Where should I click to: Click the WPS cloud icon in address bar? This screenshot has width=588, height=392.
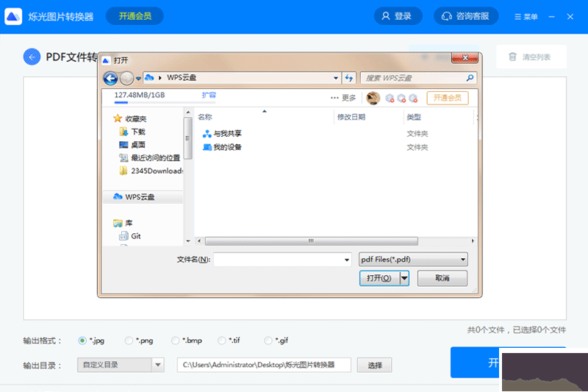(x=149, y=78)
